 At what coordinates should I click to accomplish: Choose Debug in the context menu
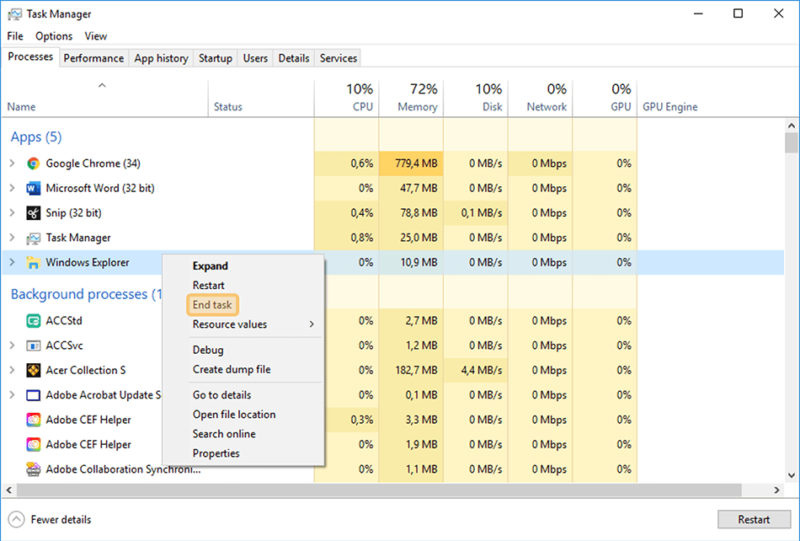point(208,350)
